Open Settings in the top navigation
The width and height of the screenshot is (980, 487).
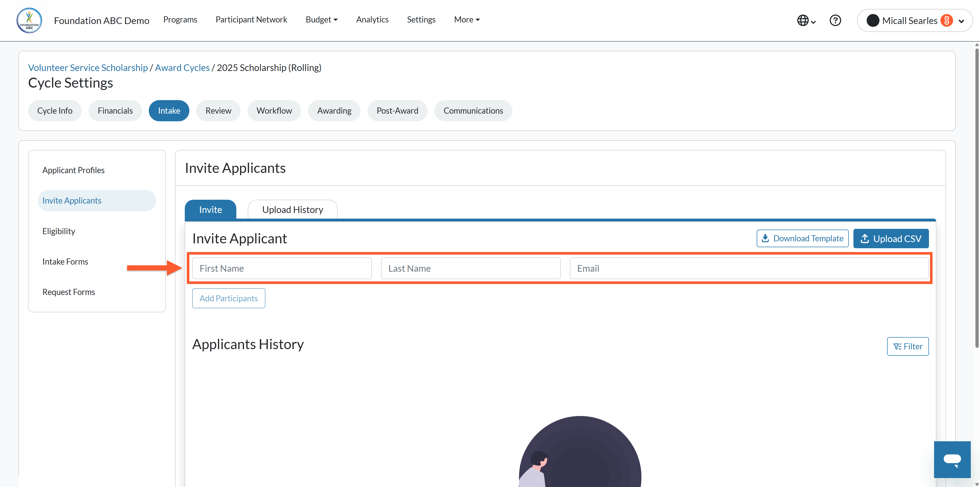421,19
